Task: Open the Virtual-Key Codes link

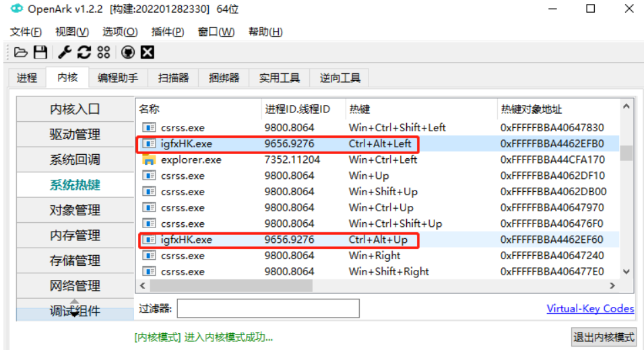Action: (x=590, y=308)
